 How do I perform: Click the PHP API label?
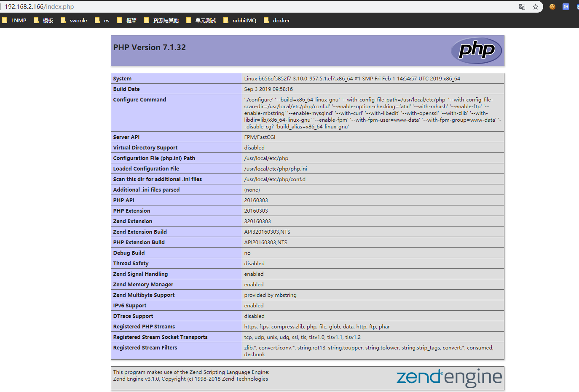(123, 200)
